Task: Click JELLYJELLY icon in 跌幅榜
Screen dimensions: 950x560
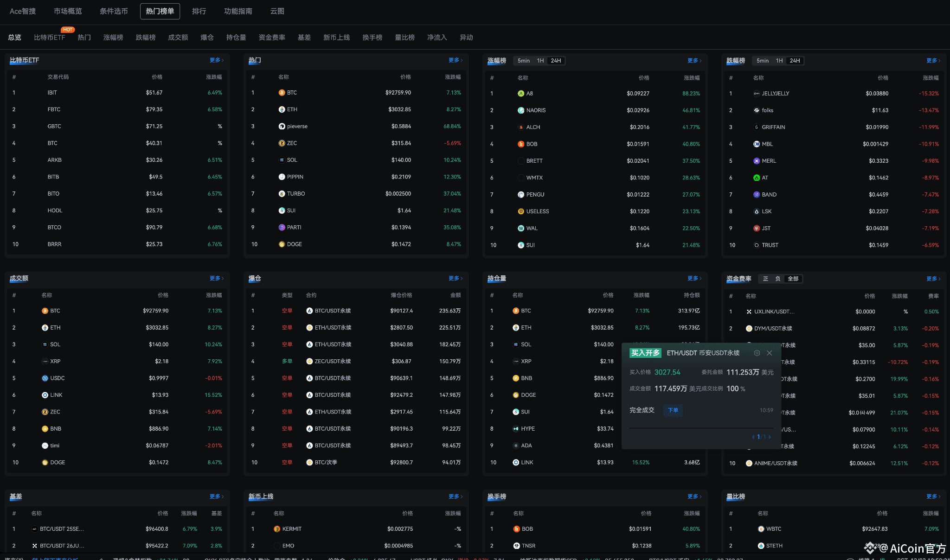Action: (757, 94)
